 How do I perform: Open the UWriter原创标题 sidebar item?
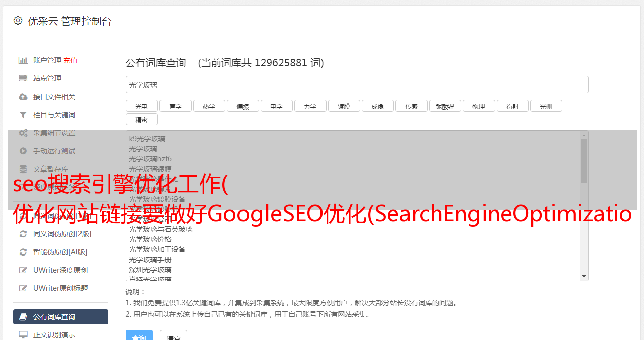click(x=60, y=288)
